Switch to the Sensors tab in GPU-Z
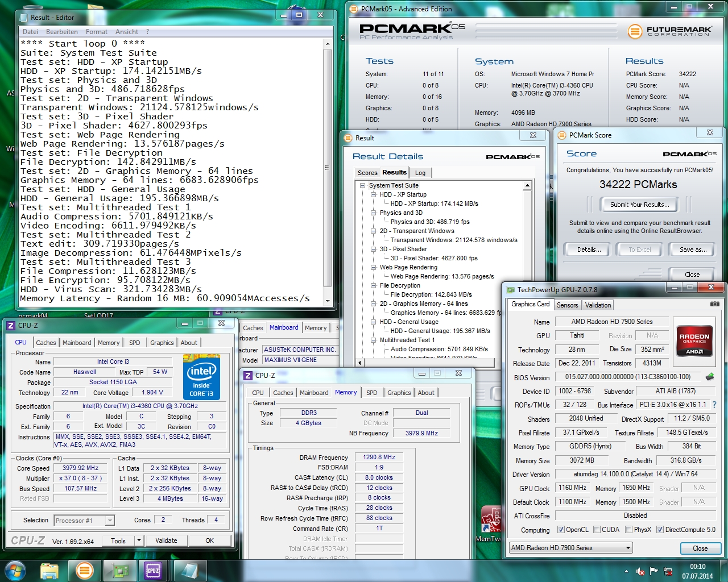 coord(567,305)
